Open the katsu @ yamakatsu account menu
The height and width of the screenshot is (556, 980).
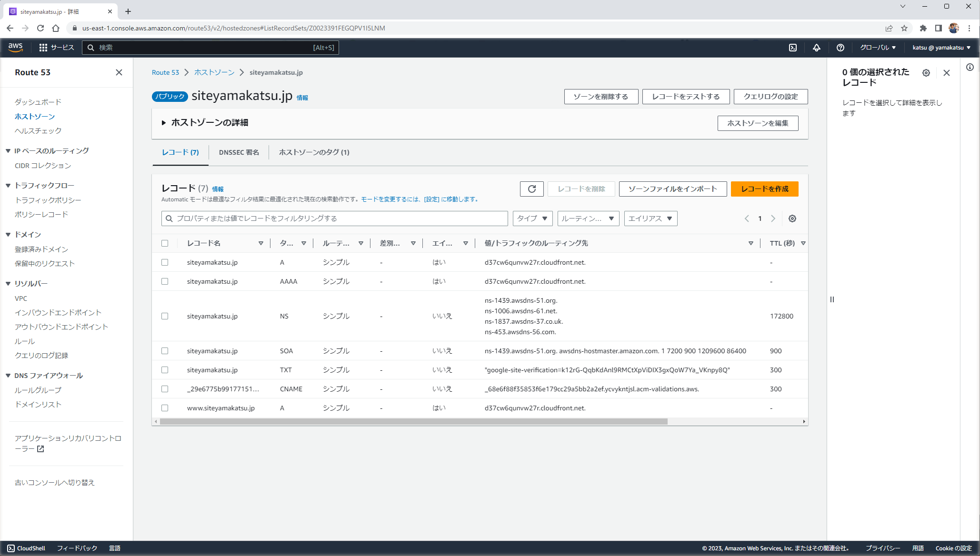(x=941, y=48)
